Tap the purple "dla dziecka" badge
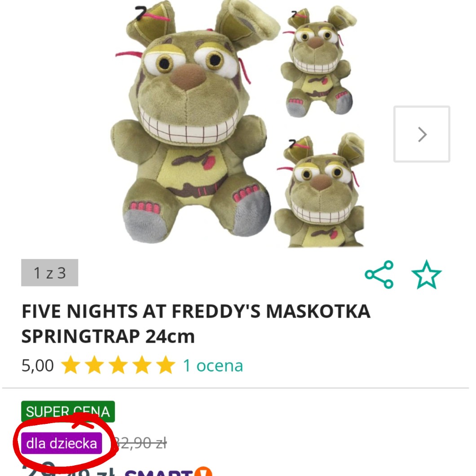Image resolution: width=476 pixels, height=476 pixels. click(x=62, y=444)
